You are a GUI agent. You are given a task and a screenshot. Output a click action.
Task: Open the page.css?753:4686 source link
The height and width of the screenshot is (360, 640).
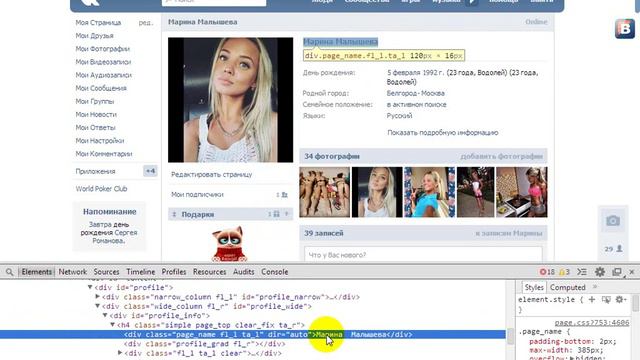(592, 322)
